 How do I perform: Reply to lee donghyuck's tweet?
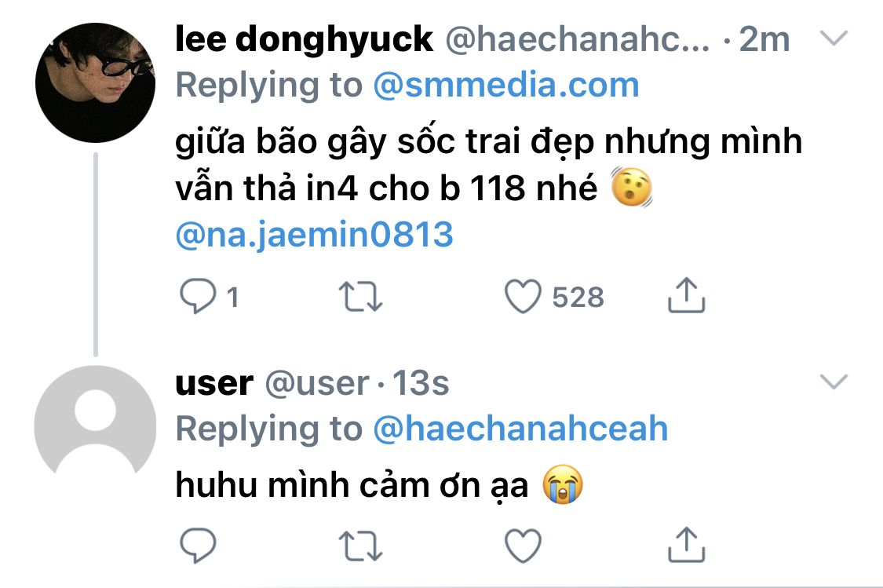(x=198, y=296)
